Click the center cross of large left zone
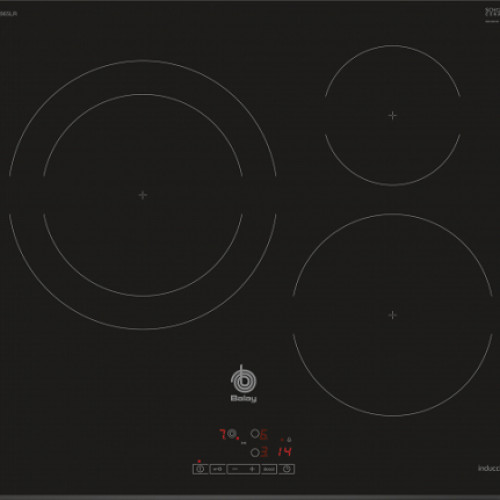The image size is (500, 500). pyautogui.click(x=143, y=195)
